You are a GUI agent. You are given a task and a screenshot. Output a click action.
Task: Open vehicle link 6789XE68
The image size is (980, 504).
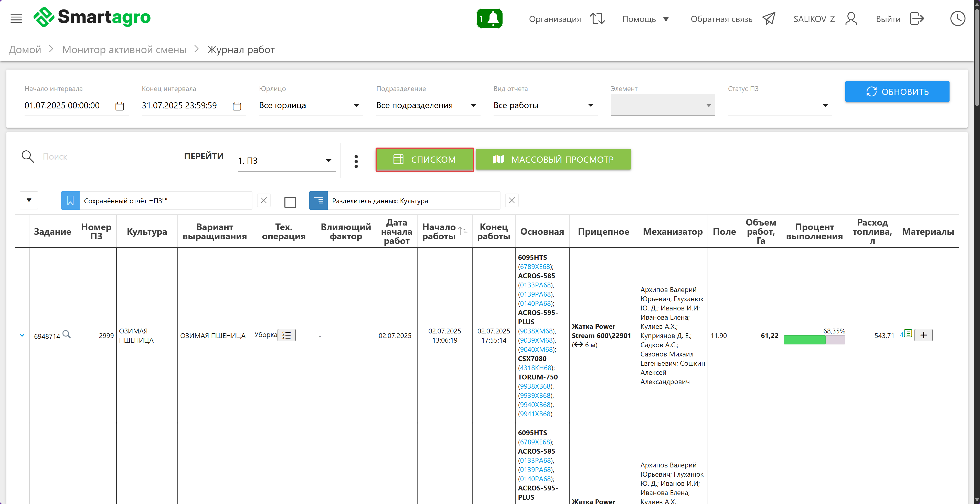[x=535, y=266]
